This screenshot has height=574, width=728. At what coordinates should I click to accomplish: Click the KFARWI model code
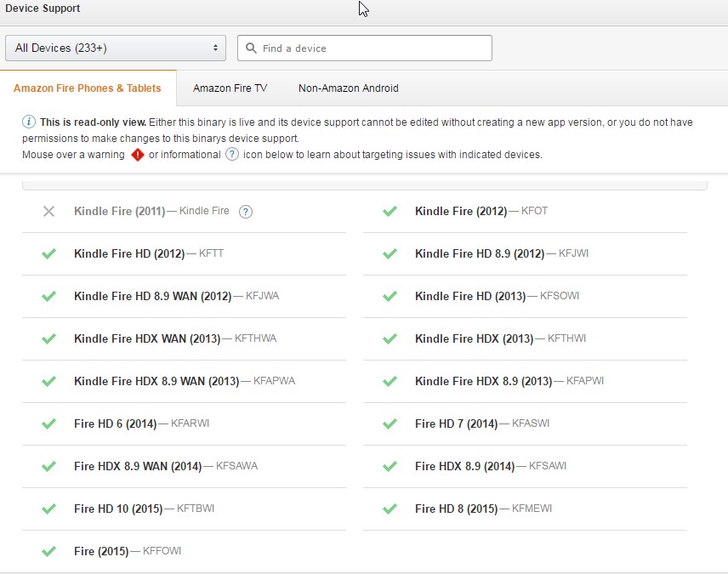(190, 423)
